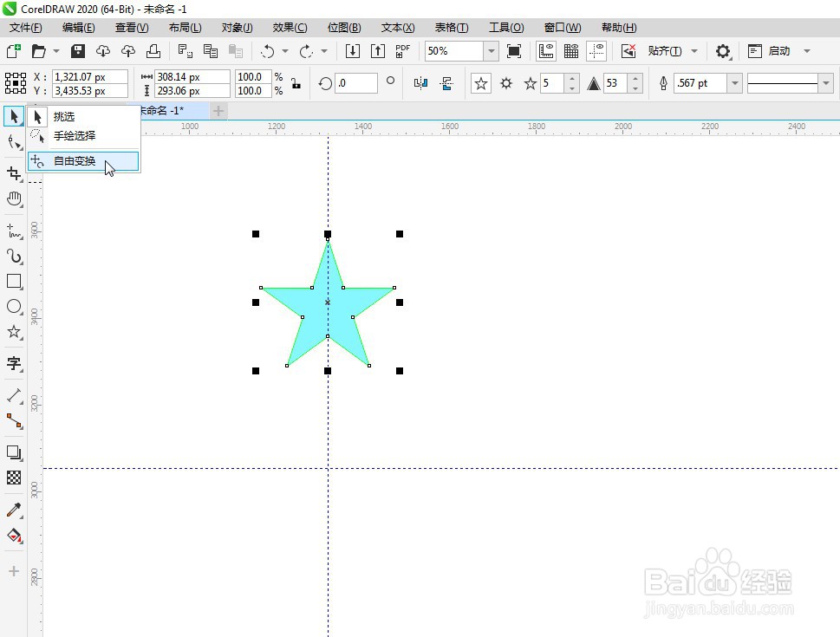Click the Publish to PDF icon

click(x=402, y=51)
